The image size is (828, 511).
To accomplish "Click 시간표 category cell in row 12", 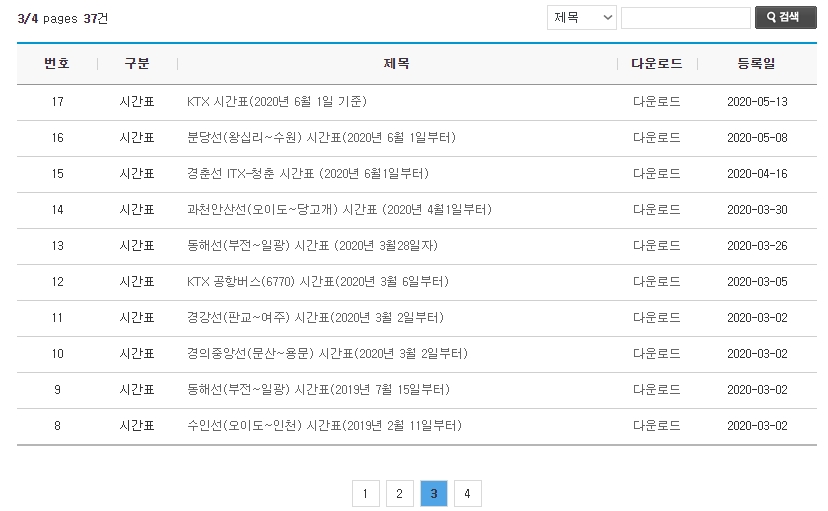I will click(137, 281).
